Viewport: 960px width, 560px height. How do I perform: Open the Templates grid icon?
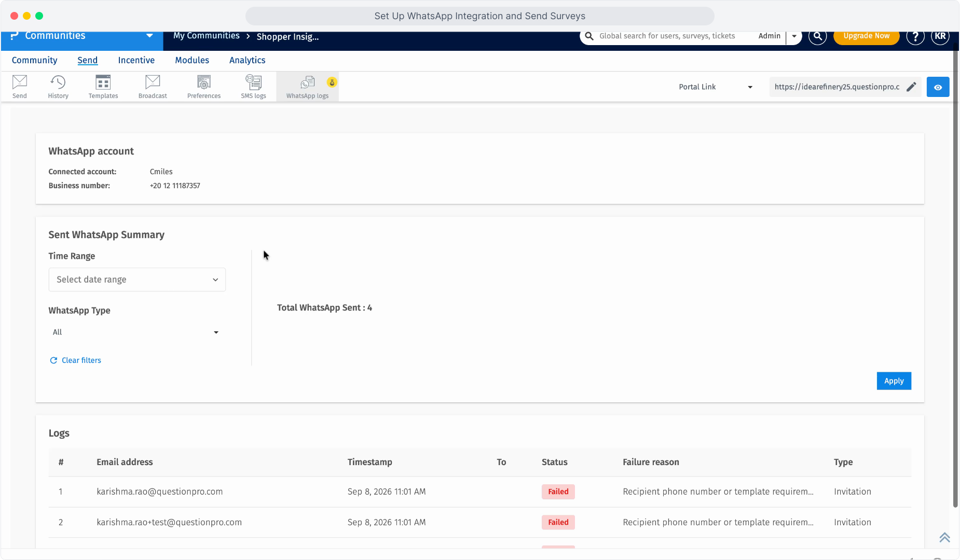[103, 87]
